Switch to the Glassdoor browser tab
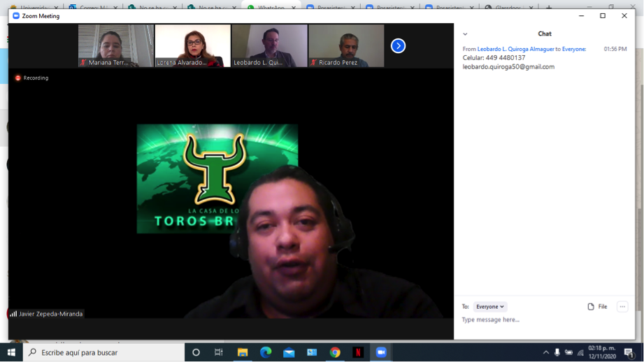Image resolution: width=644 pixels, height=362 pixels. coord(508,7)
